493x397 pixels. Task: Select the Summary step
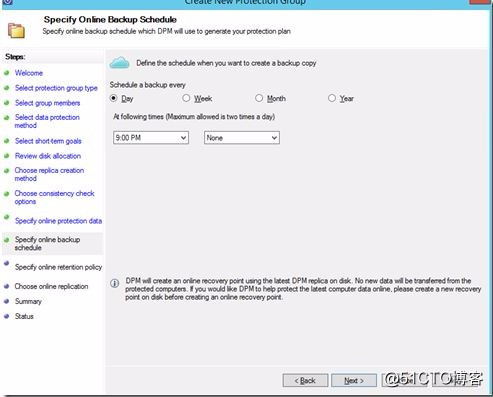[x=28, y=301]
